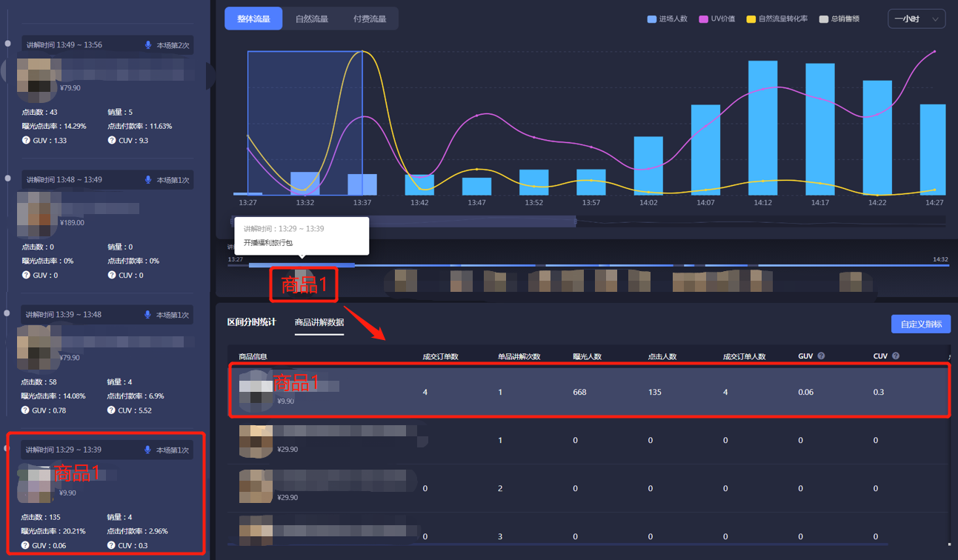Image resolution: width=958 pixels, height=560 pixels.
Task: Click the CUV question mark beside 9.3
Action: [x=112, y=140]
